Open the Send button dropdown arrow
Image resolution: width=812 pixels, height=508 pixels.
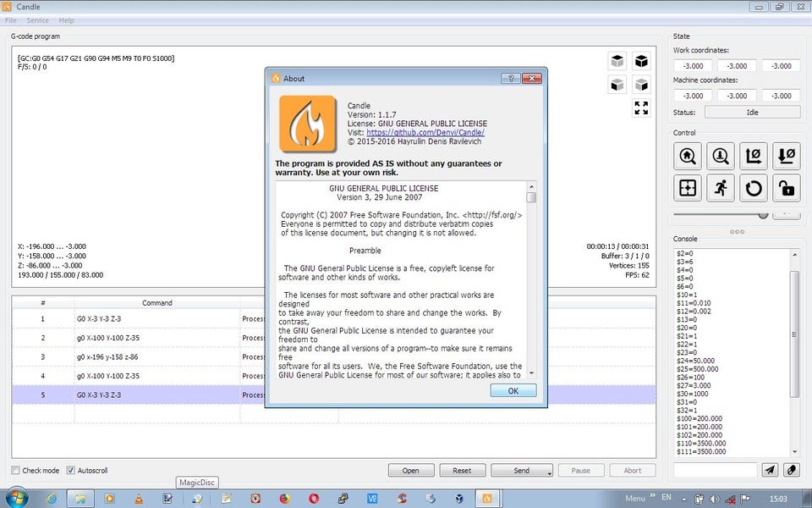(549, 472)
